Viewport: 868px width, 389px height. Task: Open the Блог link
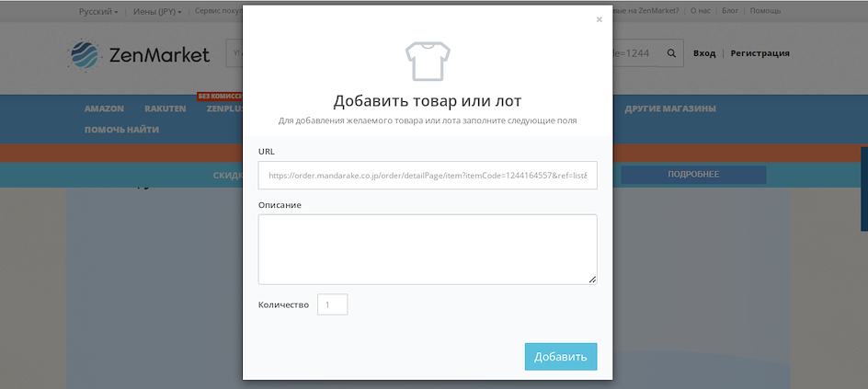pyautogui.click(x=730, y=10)
